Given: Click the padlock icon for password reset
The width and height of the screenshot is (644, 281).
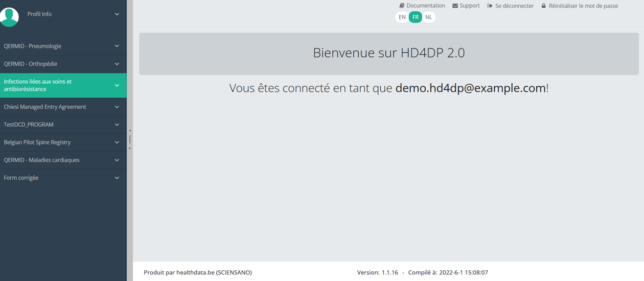Looking at the screenshot, I should [x=543, y=6].
